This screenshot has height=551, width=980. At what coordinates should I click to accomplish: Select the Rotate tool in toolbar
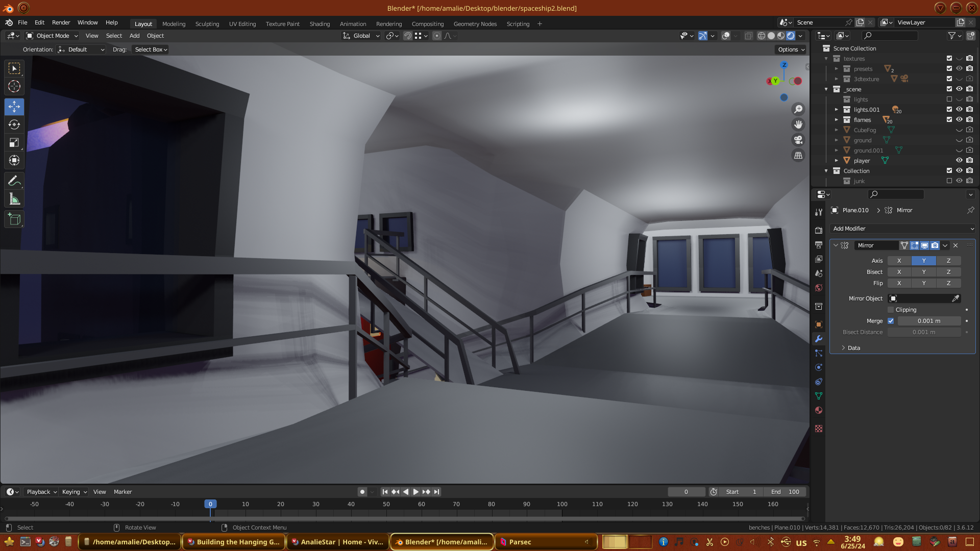tap(14, 124)
